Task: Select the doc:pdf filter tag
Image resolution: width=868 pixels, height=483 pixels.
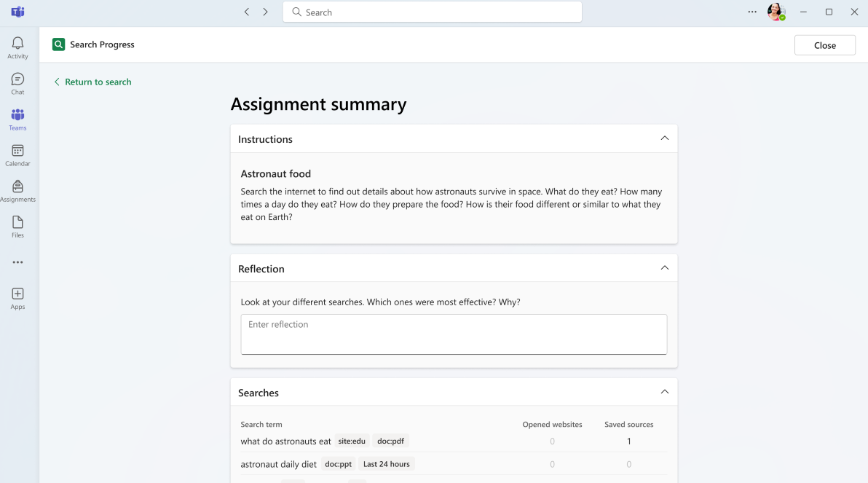Action: click(x=390, y=441)
